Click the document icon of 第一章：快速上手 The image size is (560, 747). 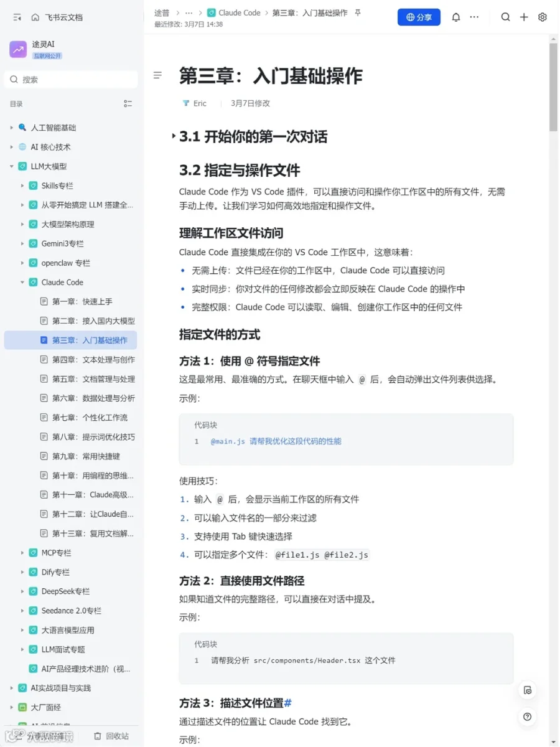[44, 301]
